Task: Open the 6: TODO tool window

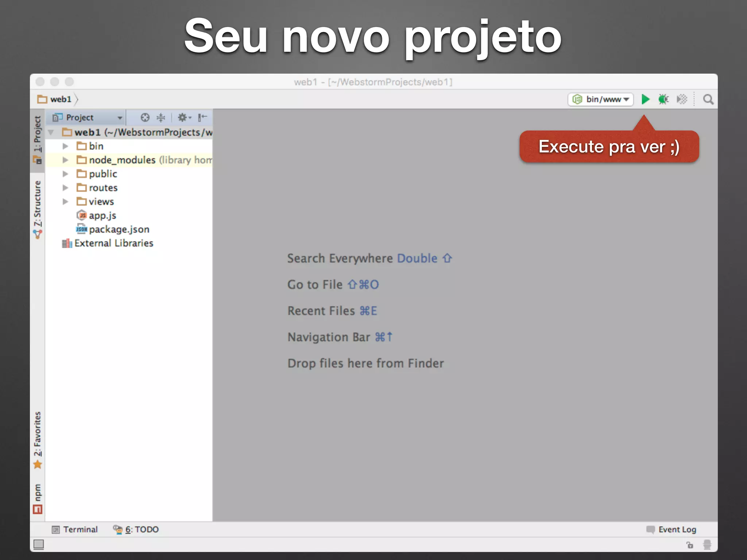Action: pyautogui.click(x=136, y=529)
